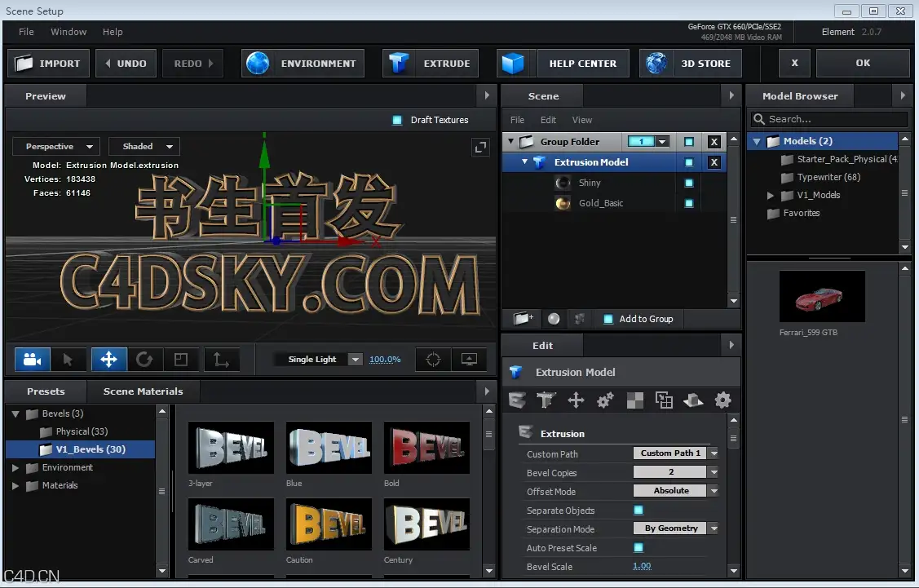Expand the Materials presets folder
The image size is (919, 588).
coord(15,486)
